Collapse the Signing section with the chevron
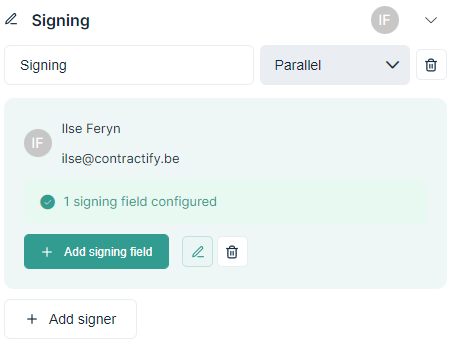The width and height of the screenshot is (454, 360). [x=431, y=20]
